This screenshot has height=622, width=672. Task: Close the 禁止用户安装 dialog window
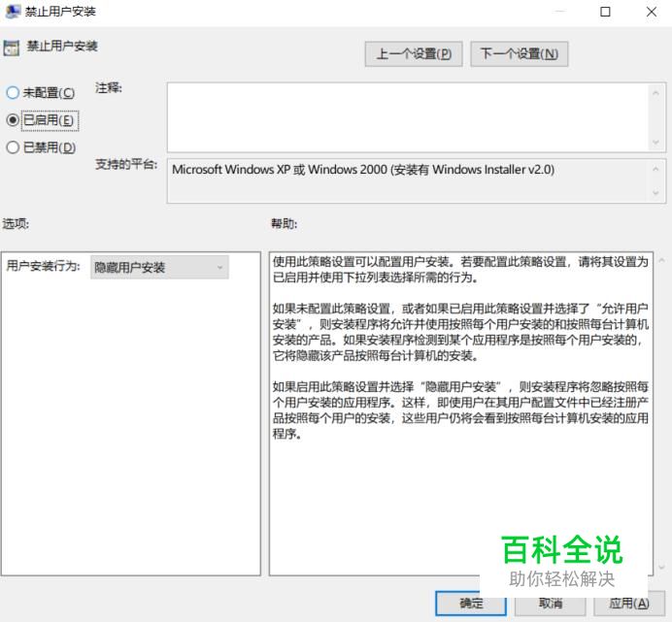click(652, 12)
